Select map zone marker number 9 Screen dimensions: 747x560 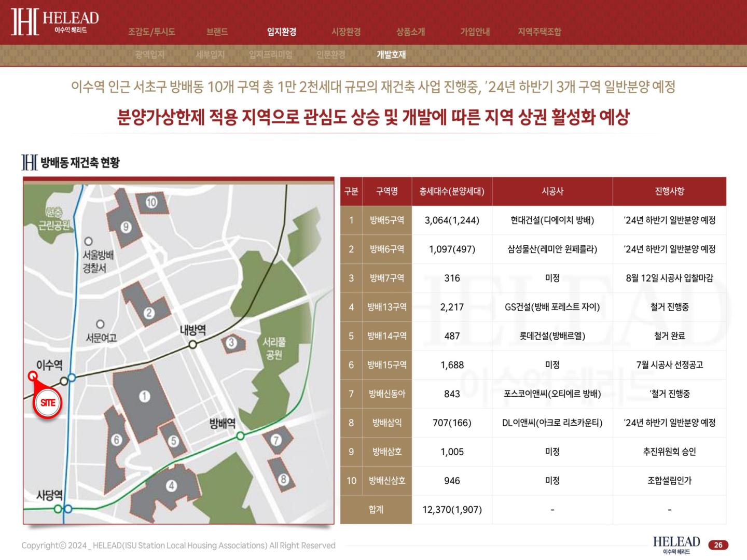(126, 227)
